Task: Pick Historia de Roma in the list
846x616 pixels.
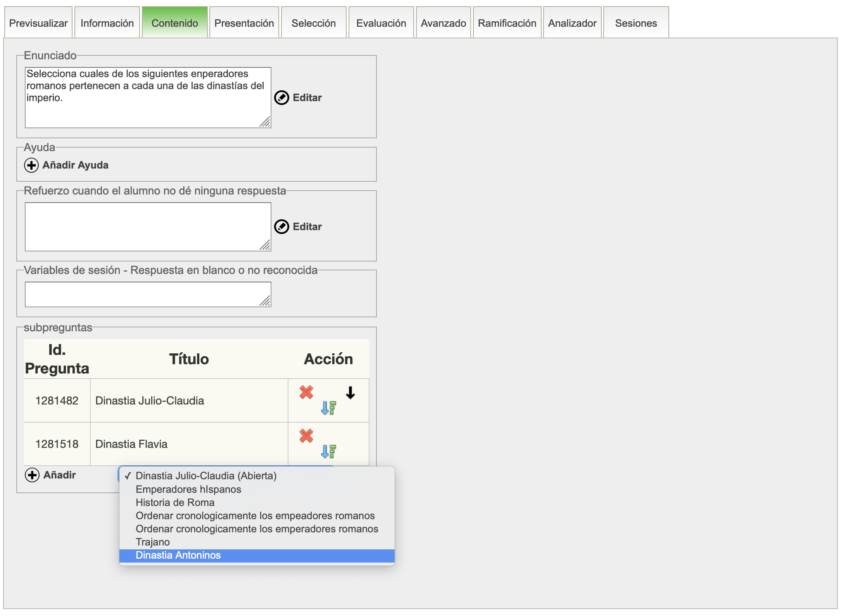Action: click(x=175, y=503)
